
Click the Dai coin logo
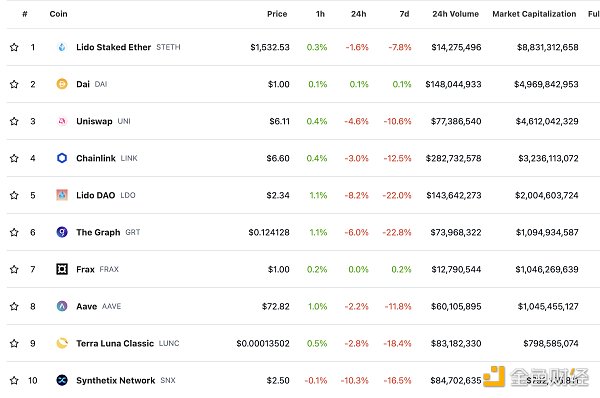62,84
